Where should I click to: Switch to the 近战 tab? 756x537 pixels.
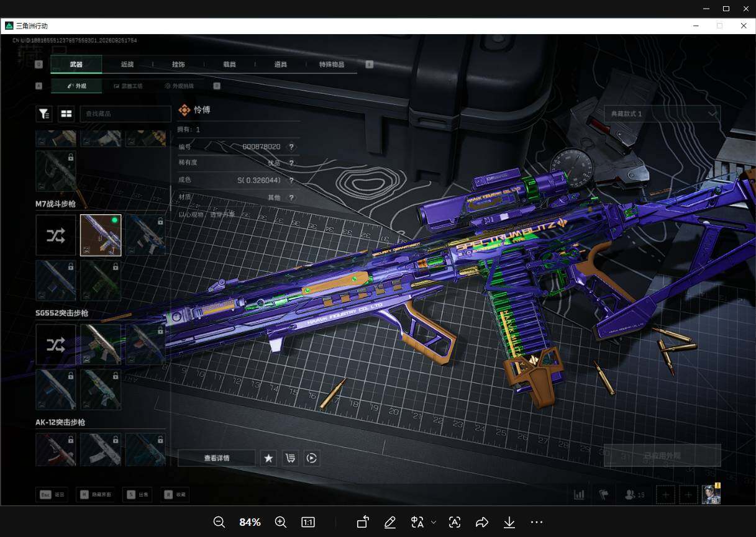[127, 65]
